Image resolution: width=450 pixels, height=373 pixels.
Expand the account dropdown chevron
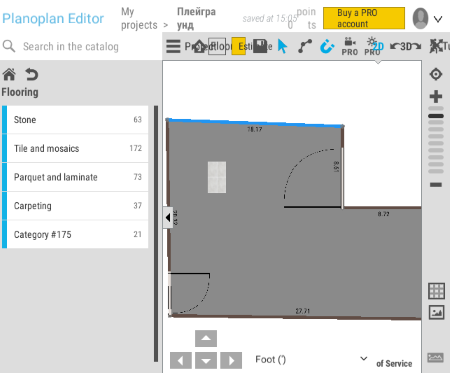[x=438, y=19]
